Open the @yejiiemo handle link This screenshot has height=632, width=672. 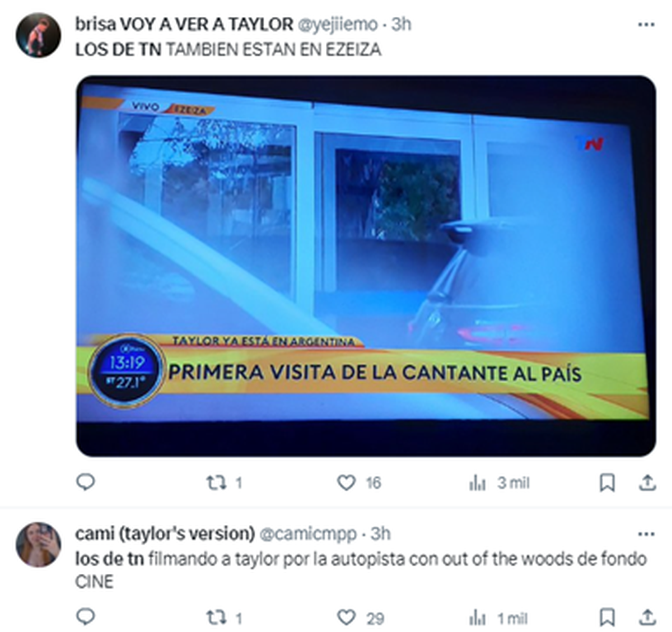click(x=337, y=25)
